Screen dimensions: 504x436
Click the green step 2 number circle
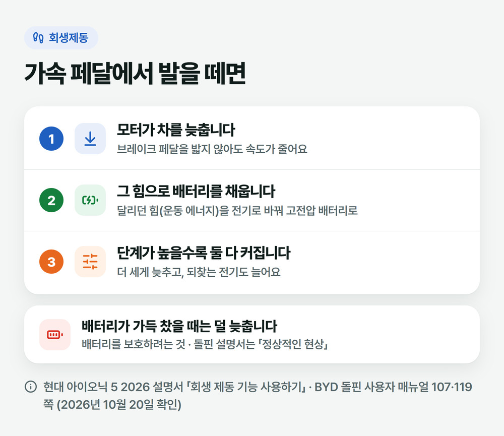pos(51,200)
